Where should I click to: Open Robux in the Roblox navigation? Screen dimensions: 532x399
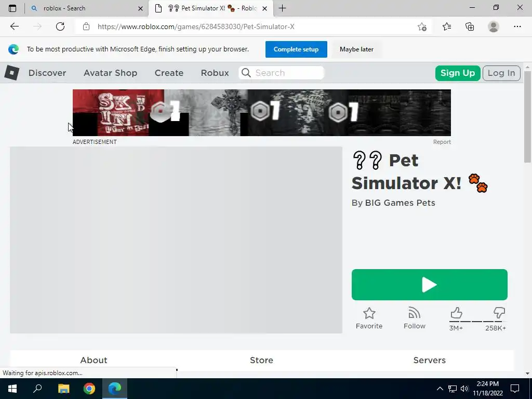point(215,73)
